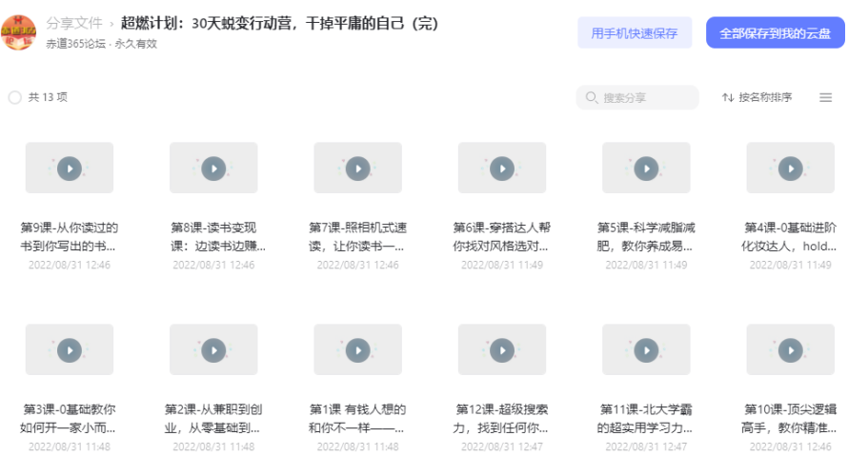
Task: Click the 共 13 项 label
Action: 49,97
